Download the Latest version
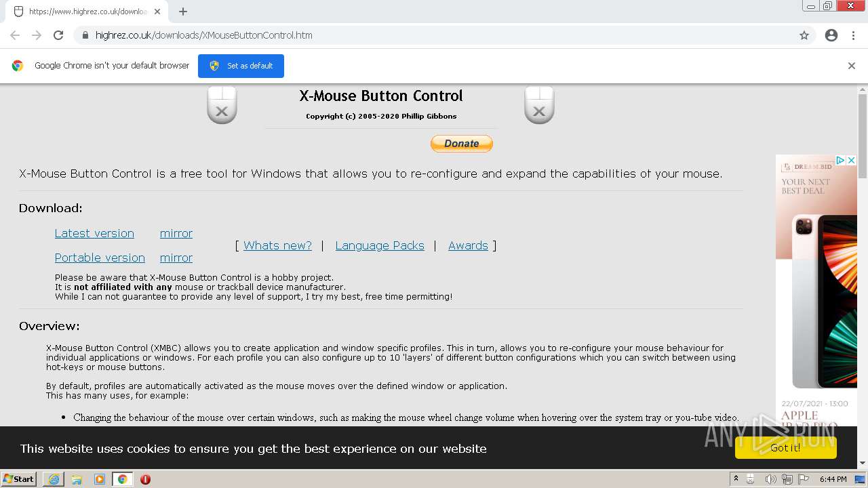The height and width of the screenshot is (488, 868). pos(94,233)
